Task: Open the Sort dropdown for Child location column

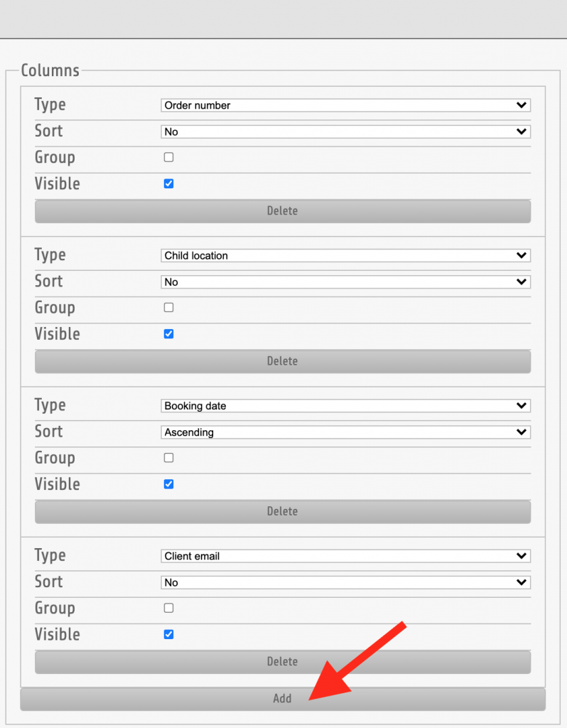Action: click(x=346, y=282)
